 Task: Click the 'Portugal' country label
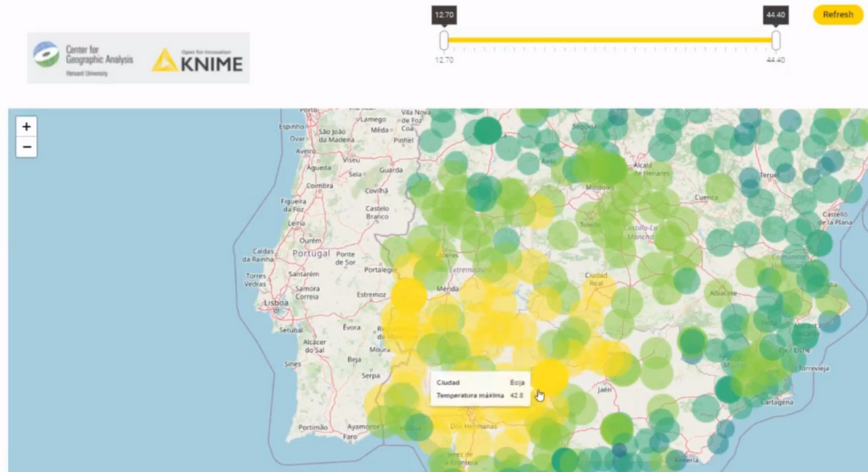pos(311,254)
